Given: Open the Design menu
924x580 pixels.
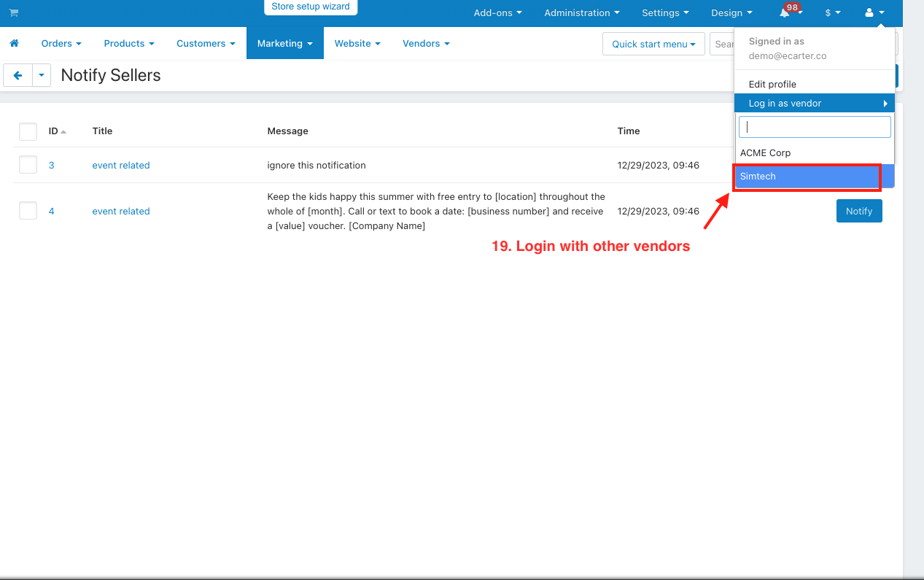Looking at the screenshot, I should pos(731,13).
